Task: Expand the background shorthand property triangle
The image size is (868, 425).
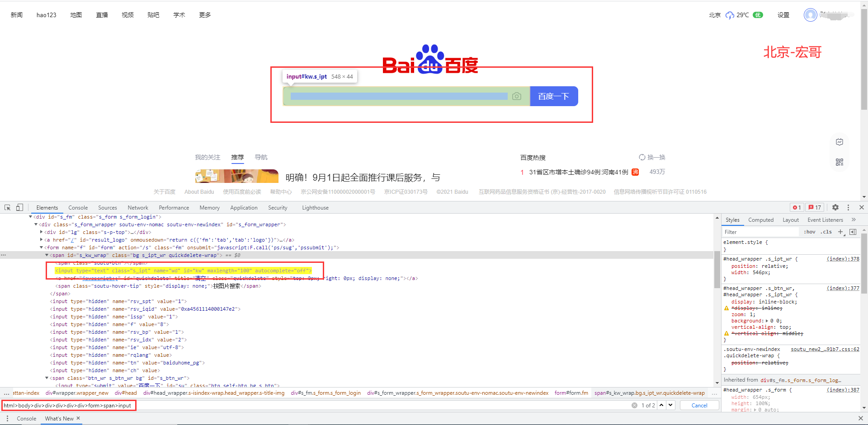Action: click(x=767, y=321)
